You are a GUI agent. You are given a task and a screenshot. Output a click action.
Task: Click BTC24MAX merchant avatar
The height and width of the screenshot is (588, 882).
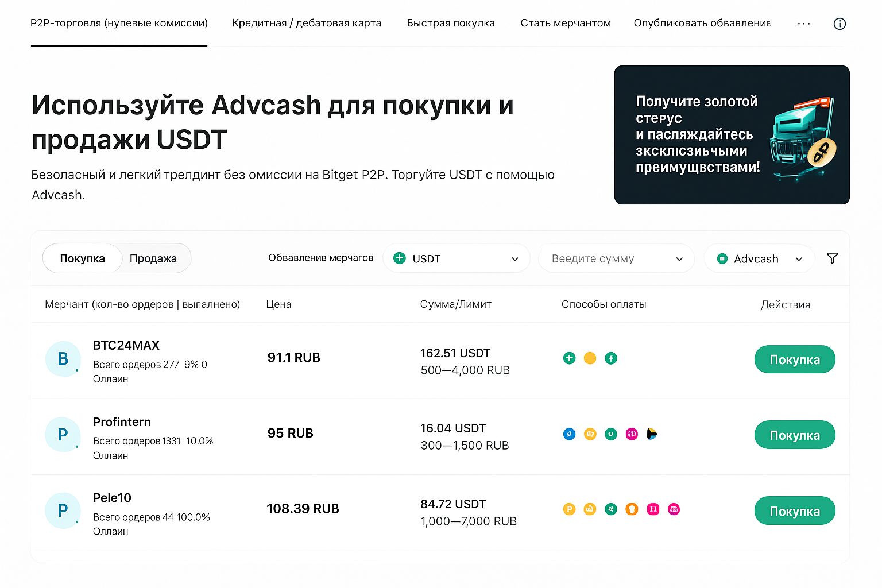63,359
